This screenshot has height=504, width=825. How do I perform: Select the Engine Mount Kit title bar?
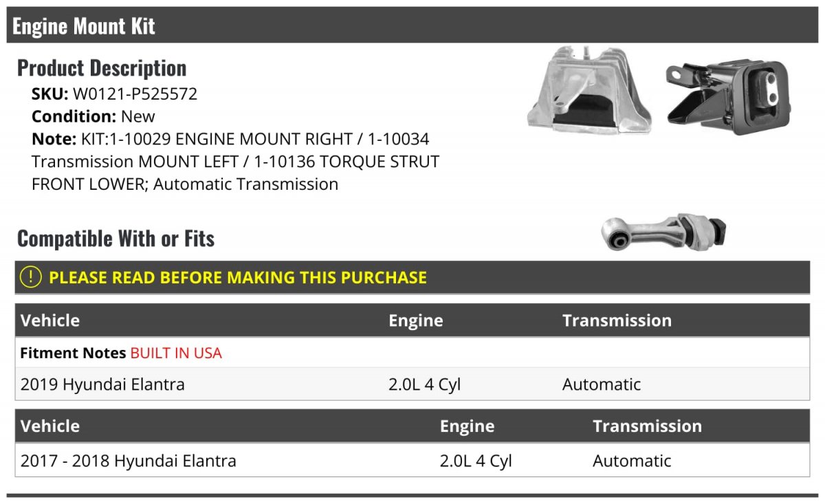pos(412,25)
